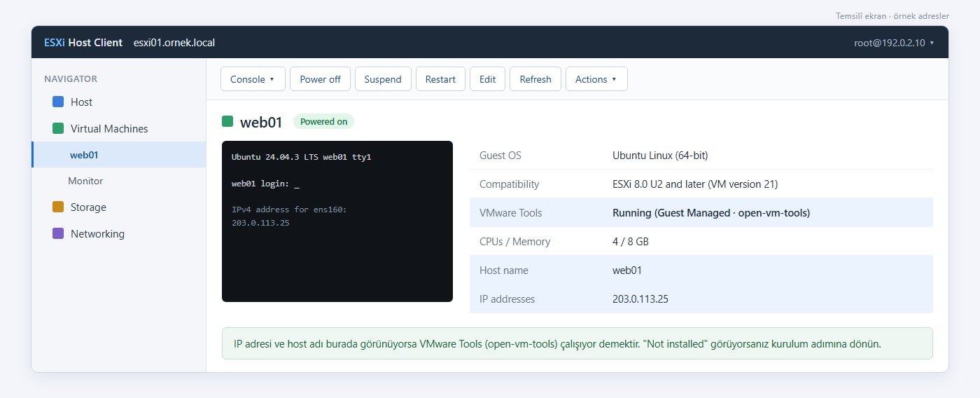Click the Running (Guest Managed) tools status
980x398 pixels.
click(711, 213)
